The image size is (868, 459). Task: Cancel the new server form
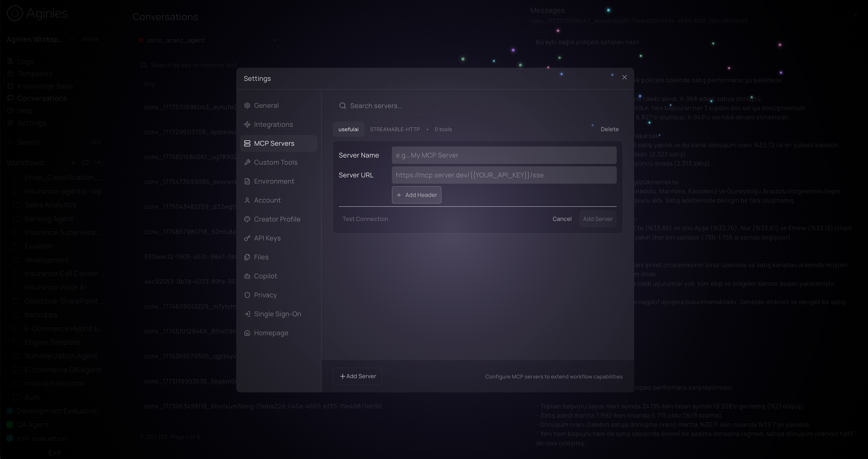tap(562, 219)
